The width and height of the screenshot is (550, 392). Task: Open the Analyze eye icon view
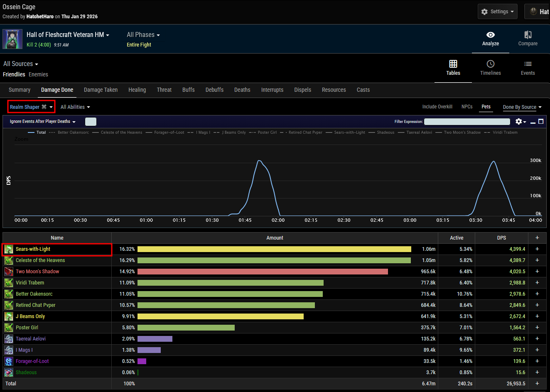tap(491, 35)
